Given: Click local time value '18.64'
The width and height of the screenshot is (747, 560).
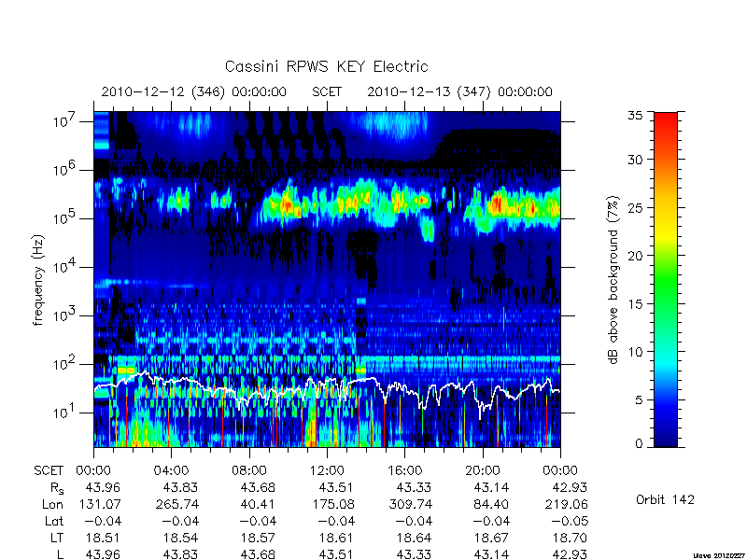Looking at the screenshot, I should [414, 538].
